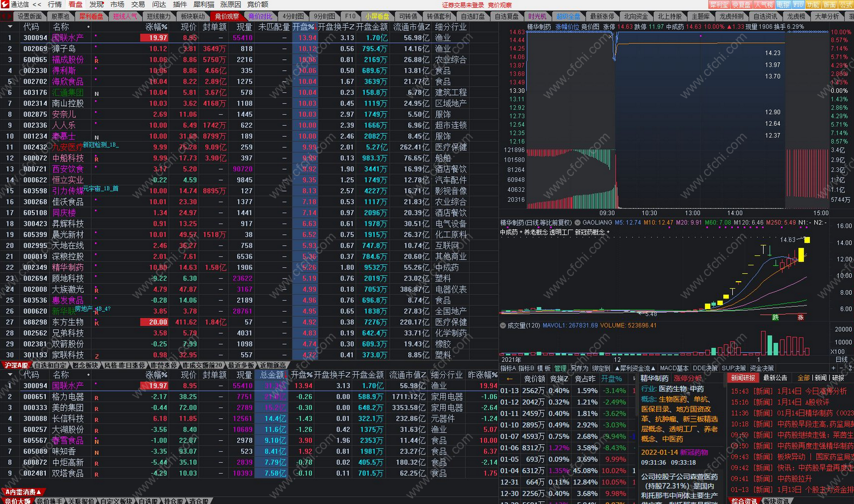Click the N marker beside 汇通集团
The image size is (854, 504).
pos(97,93)
